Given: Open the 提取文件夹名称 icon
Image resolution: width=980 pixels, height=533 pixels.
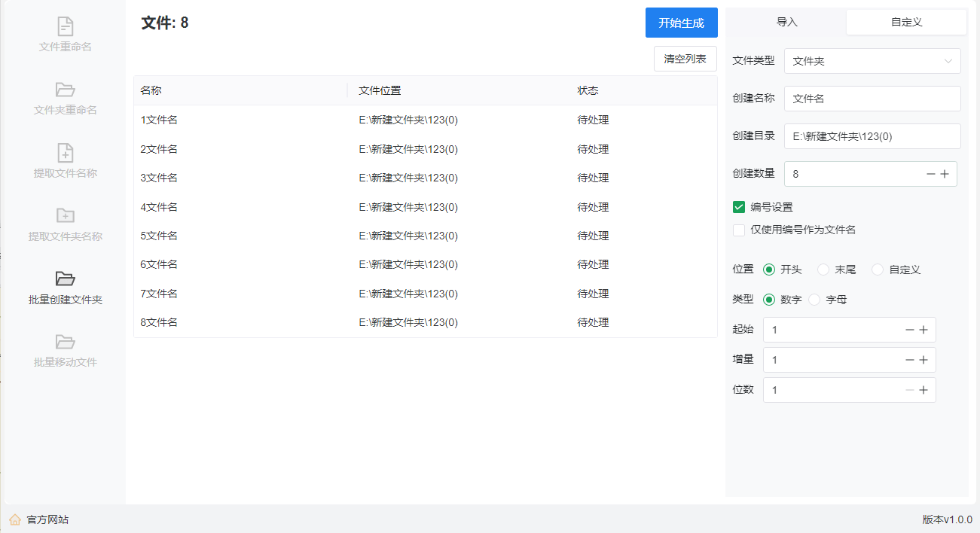Looking at the screenshot, I should tap(66, 216).
